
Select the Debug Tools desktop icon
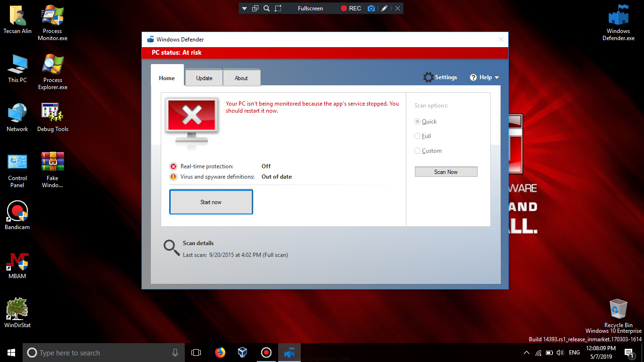tap(52, 117)
